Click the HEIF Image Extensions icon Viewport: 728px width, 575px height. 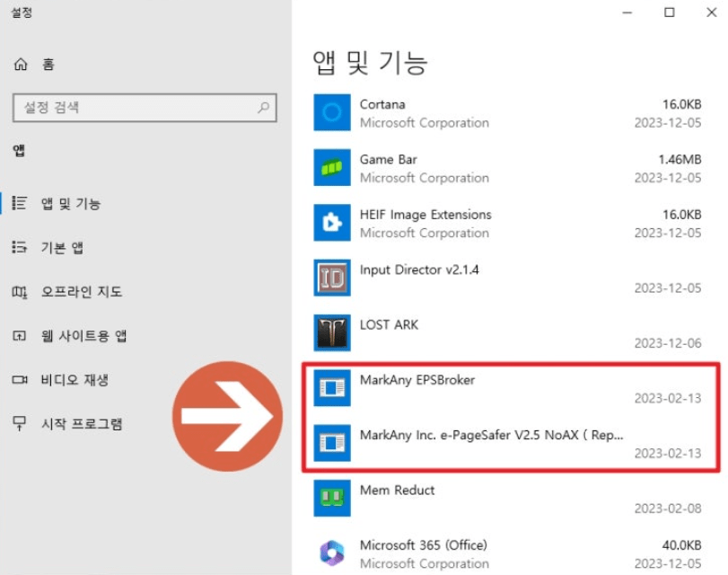(x=331, y=223)
